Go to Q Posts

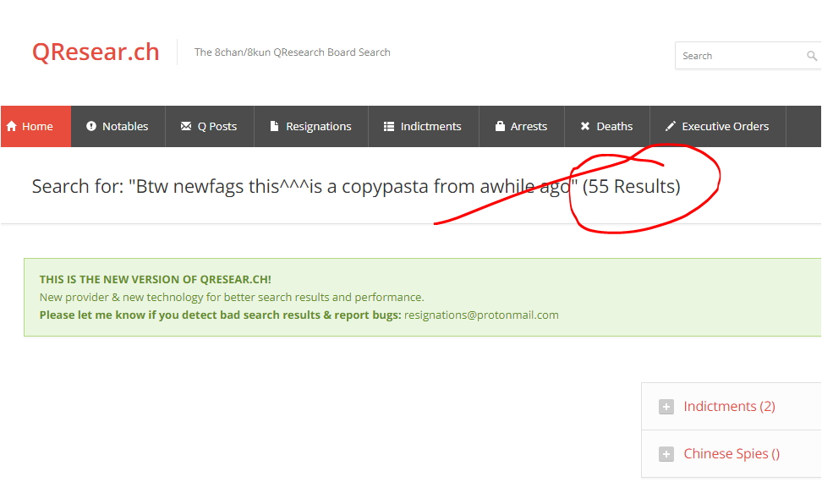tap(210, 126)
